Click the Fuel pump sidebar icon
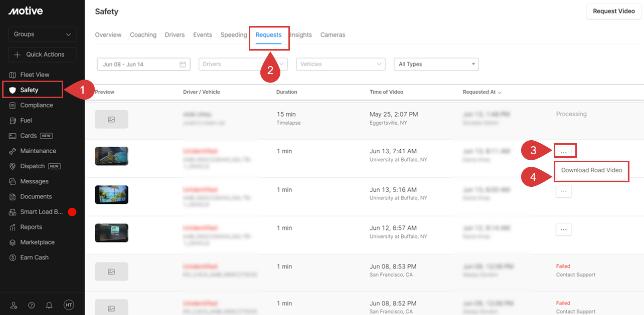This screenshot has height=315, width=644. 13,121
